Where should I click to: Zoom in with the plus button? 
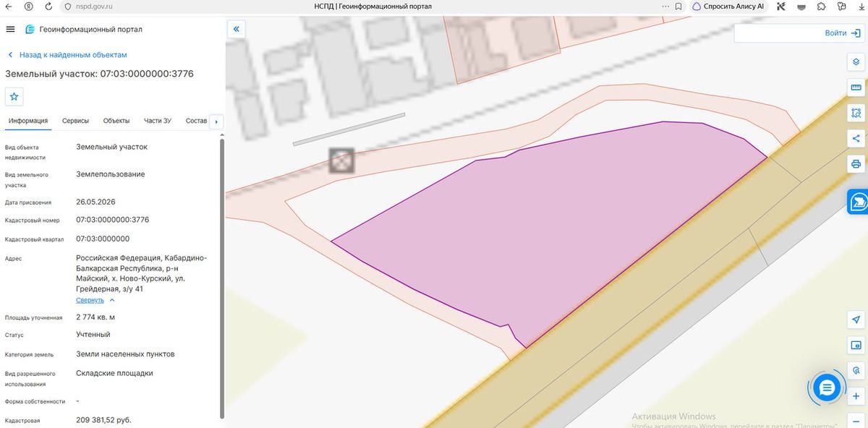tap(856, 396)
